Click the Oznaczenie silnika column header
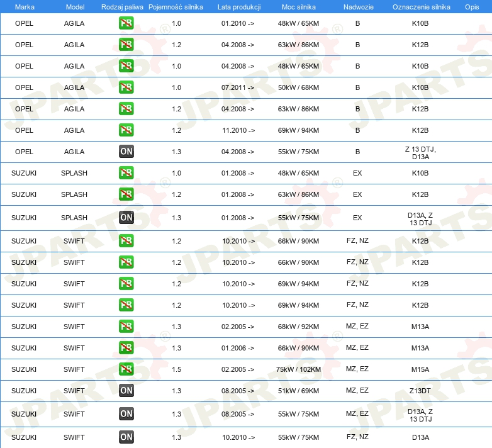Viewport: 492px width, 448px height. (421, 7)
